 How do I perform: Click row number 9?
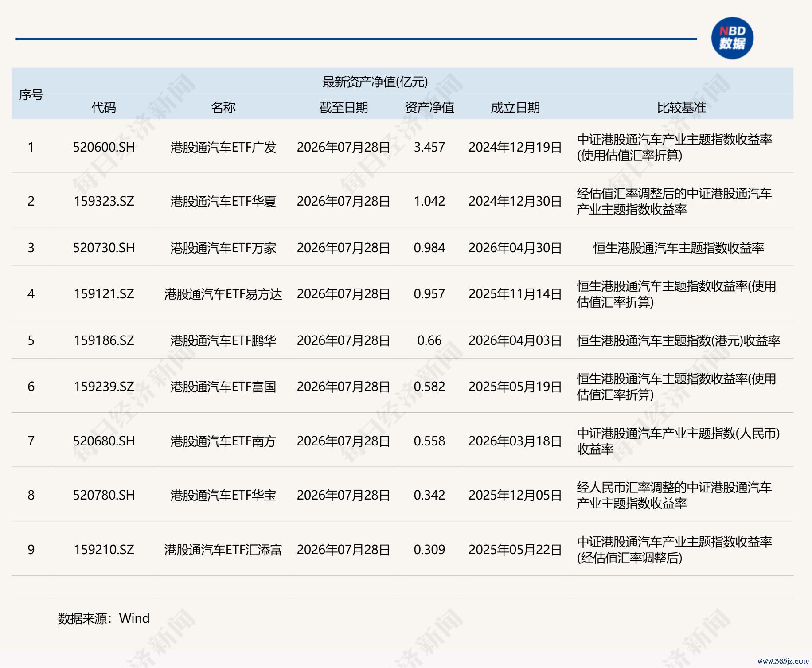pos(31,549)
